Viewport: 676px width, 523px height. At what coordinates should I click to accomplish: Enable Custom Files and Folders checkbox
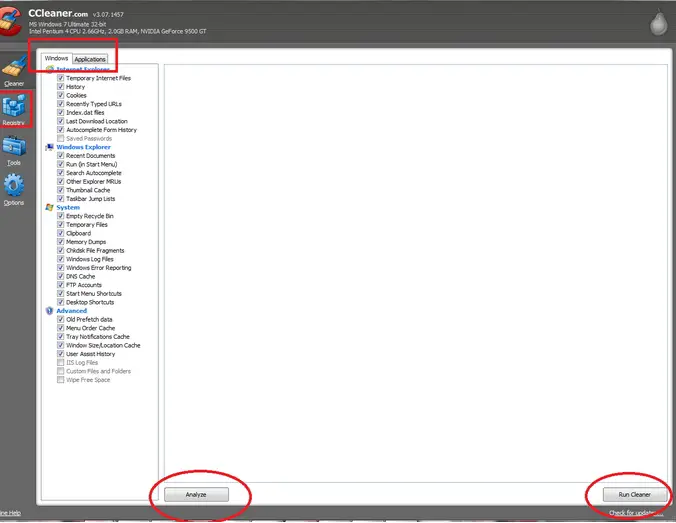coord(61,371)
